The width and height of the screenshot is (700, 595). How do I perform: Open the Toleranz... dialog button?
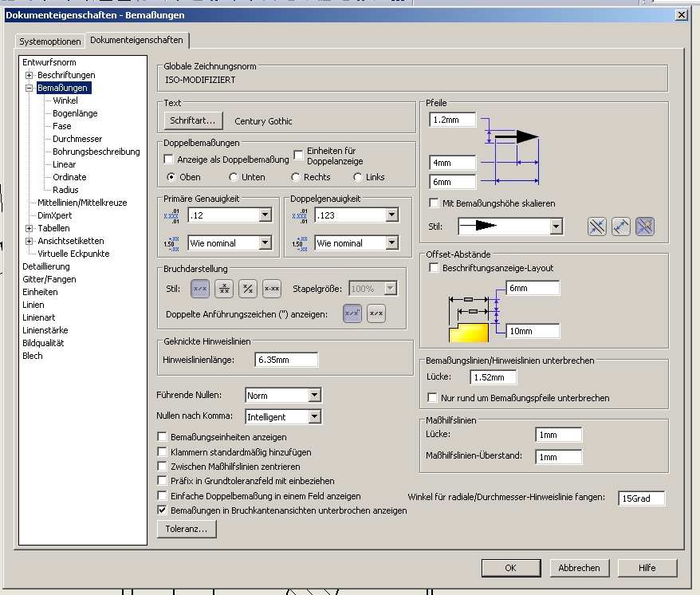[187, 529]
